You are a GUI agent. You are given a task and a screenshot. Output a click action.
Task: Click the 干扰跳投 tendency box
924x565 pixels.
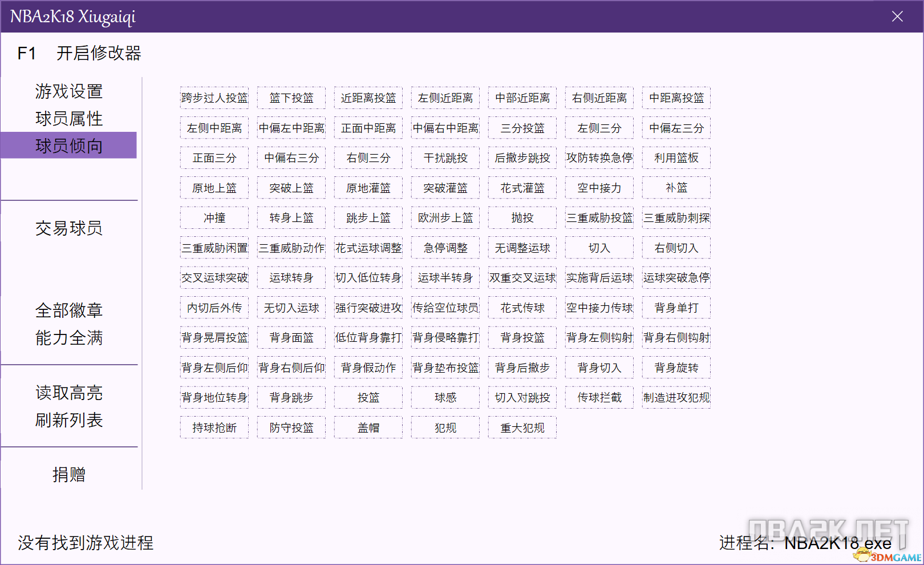445,158
